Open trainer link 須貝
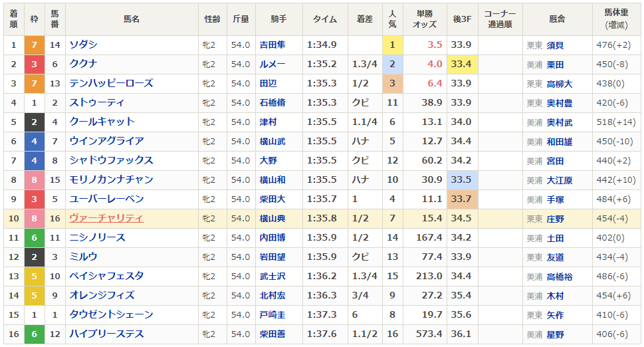This screenshot has height=347, width=644. pos(556,46)
